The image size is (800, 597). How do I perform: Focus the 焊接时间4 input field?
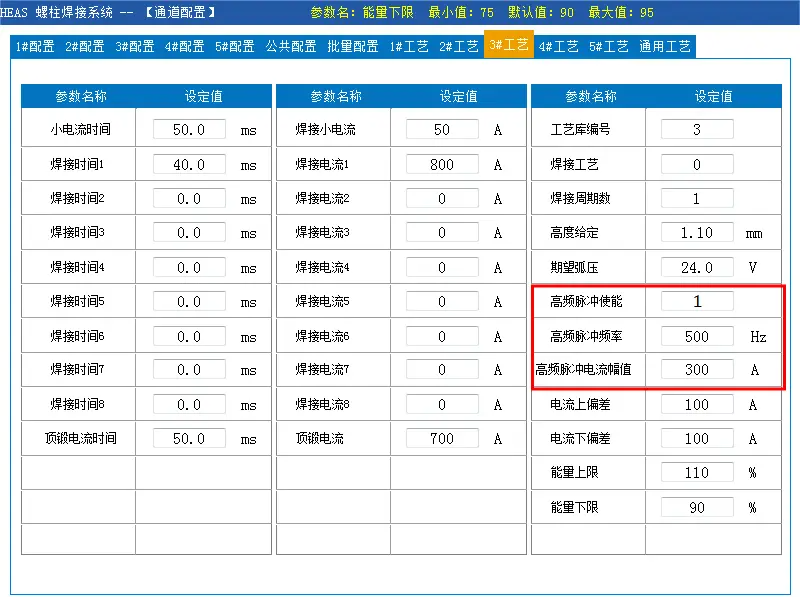tap(189, 267)
